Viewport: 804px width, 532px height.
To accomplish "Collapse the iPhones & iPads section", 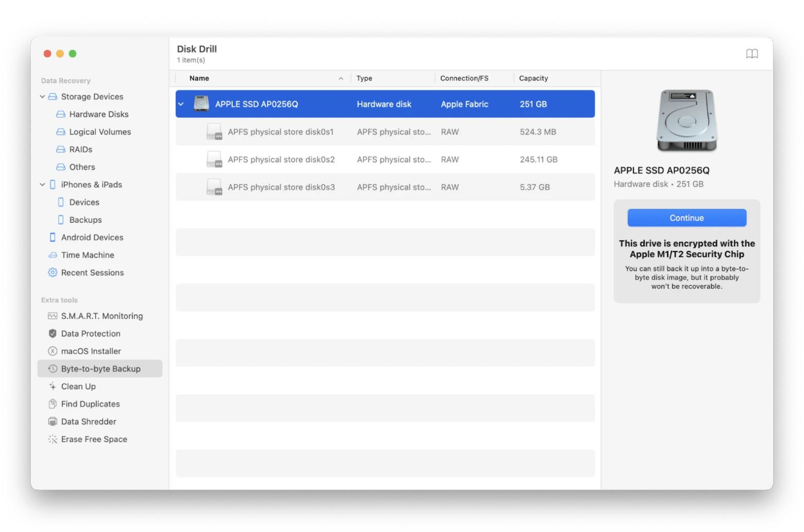I will tap(42, 184).
